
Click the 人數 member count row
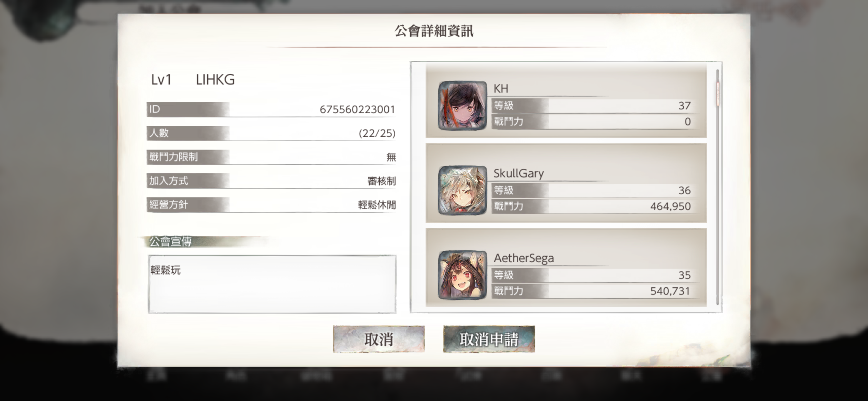click(x=271, y=133)
